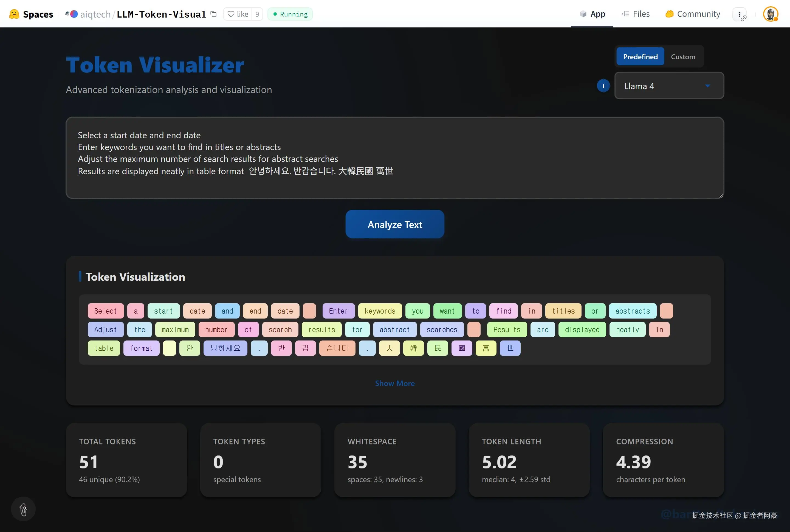This screenshot has width=790, height=532.
Task: Open the user profile avatar
Action: 770,14
